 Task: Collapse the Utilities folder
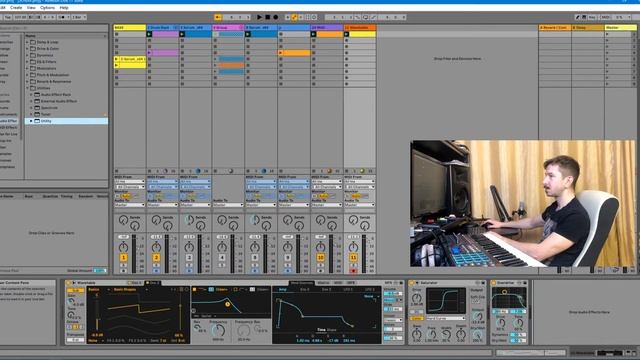(x=27, y=88)
